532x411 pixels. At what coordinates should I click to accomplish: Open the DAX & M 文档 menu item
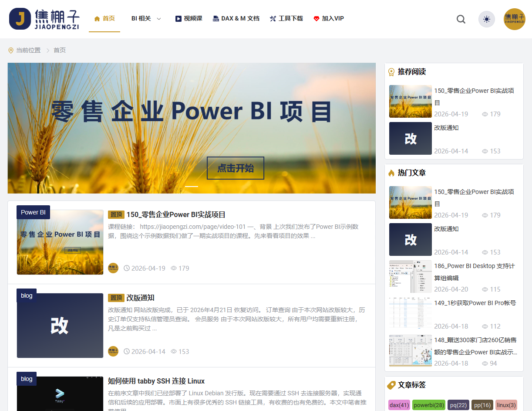click(x=236, y=18)
